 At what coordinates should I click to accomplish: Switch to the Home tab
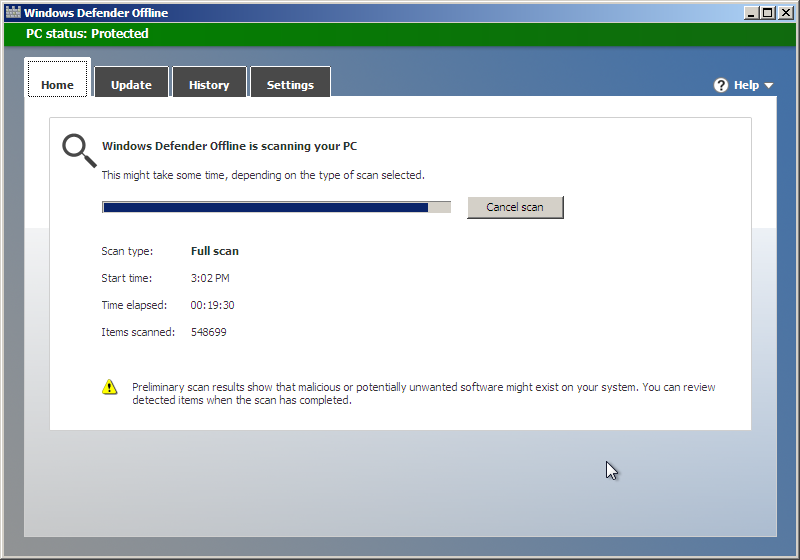[57, 78]
